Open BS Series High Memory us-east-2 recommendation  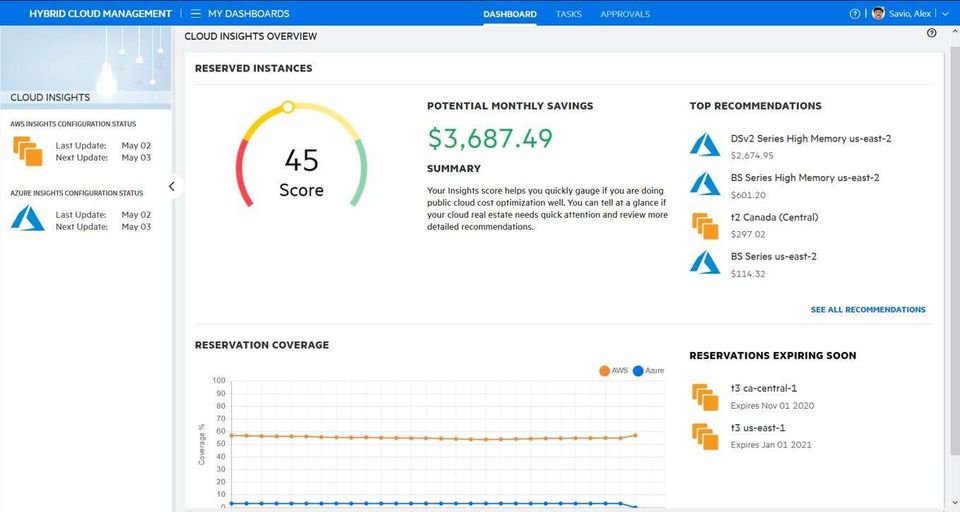click(805, 178)
